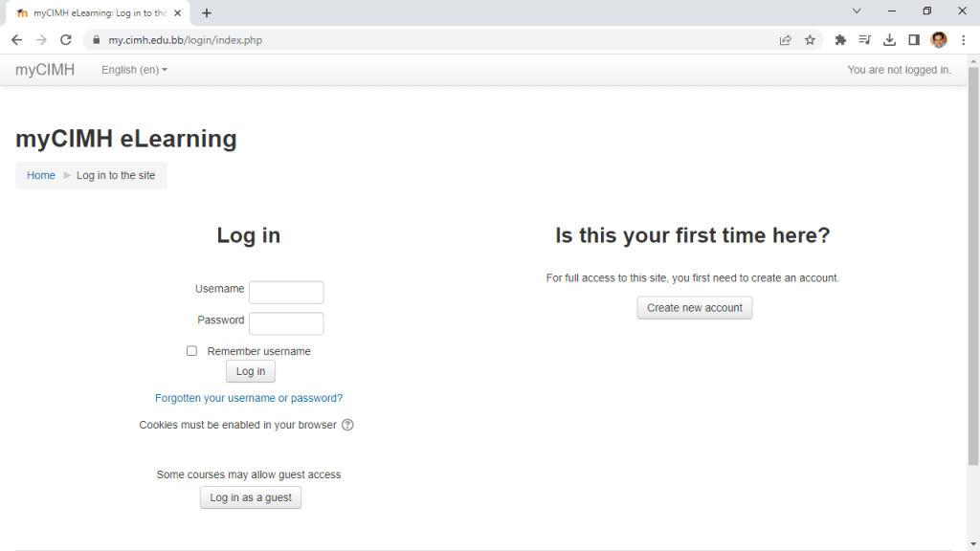Click the myCIMH brand link
Screen dimensions: 980x551
coord(45,69)
